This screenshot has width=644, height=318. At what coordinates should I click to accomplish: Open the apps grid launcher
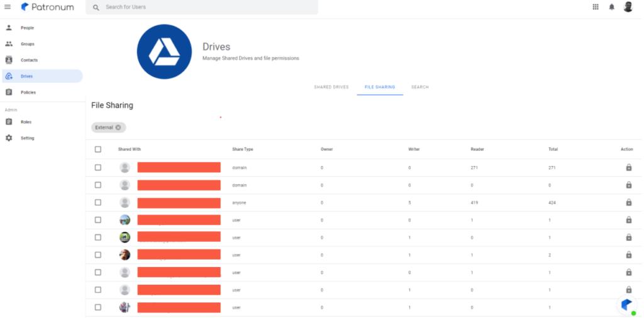tap(596, 7)
